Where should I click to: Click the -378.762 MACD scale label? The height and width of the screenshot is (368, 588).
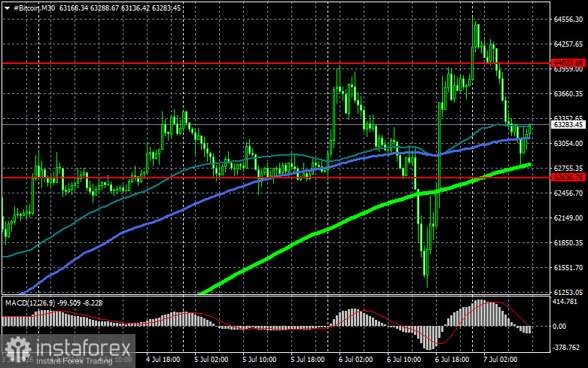(x=566, y=348)
